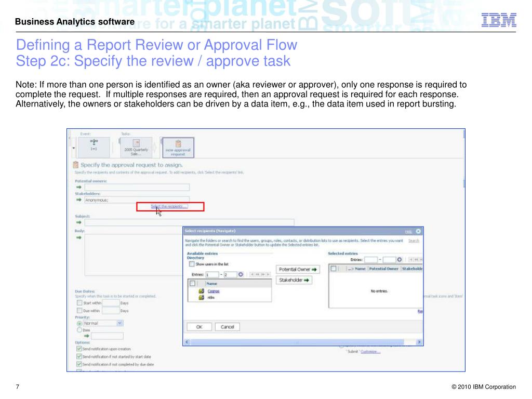Uncheck Send notification upon creation
The image size is (532, 399).
click(x=79, y=349)
